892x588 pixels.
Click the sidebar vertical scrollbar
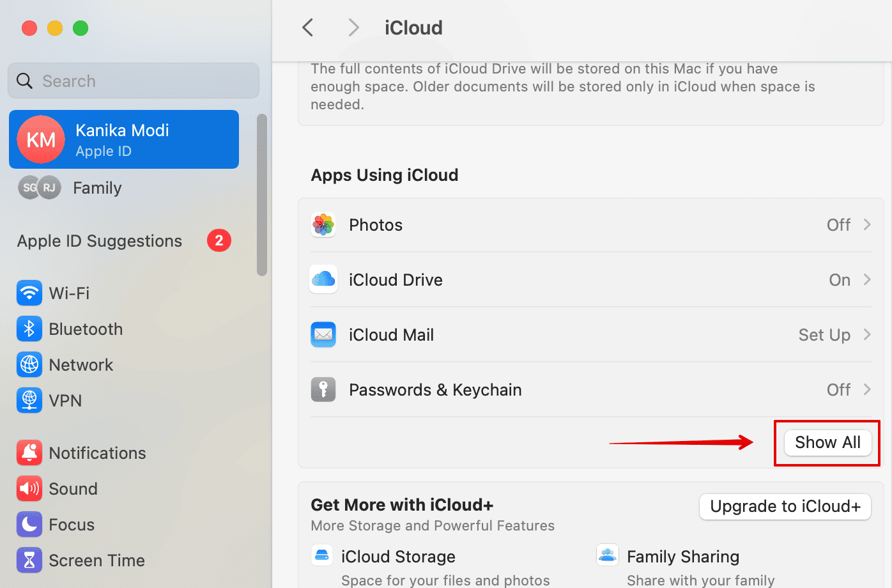261,195
